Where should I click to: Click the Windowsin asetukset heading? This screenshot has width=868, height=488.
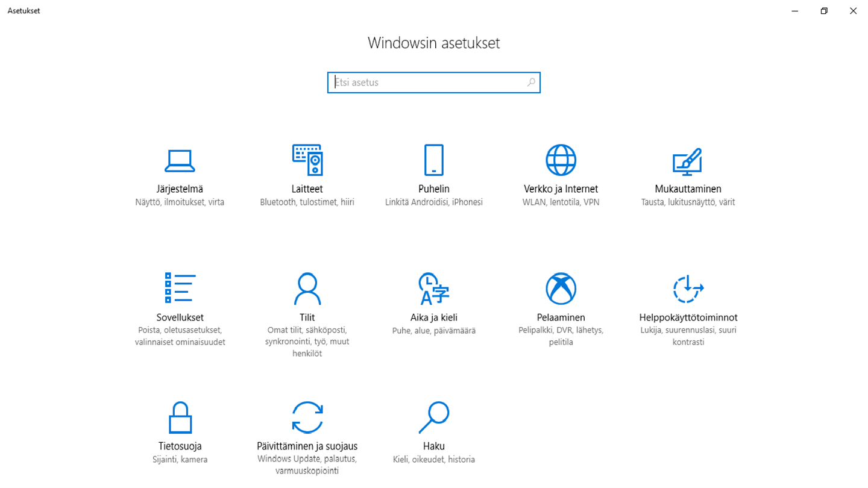coord(434,43)
